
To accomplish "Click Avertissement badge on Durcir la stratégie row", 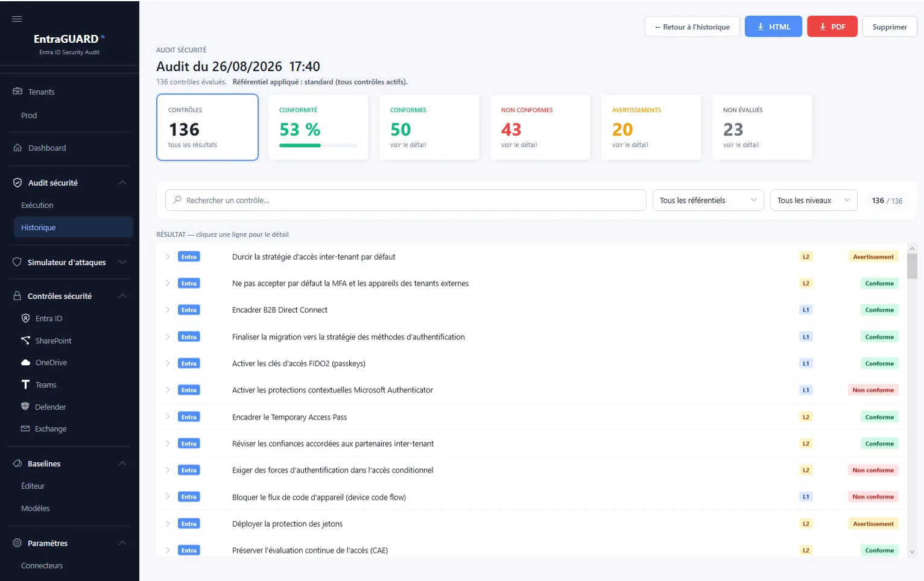I will 873,257.
